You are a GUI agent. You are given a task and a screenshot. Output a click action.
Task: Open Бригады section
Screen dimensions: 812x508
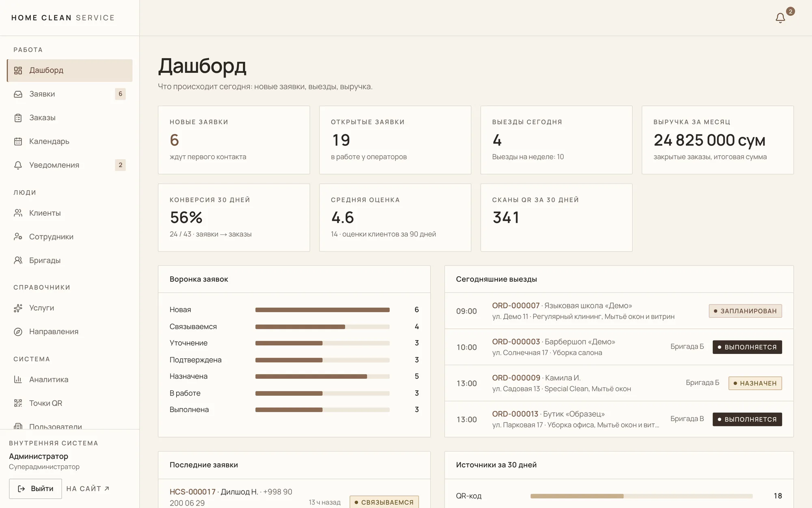70,261
